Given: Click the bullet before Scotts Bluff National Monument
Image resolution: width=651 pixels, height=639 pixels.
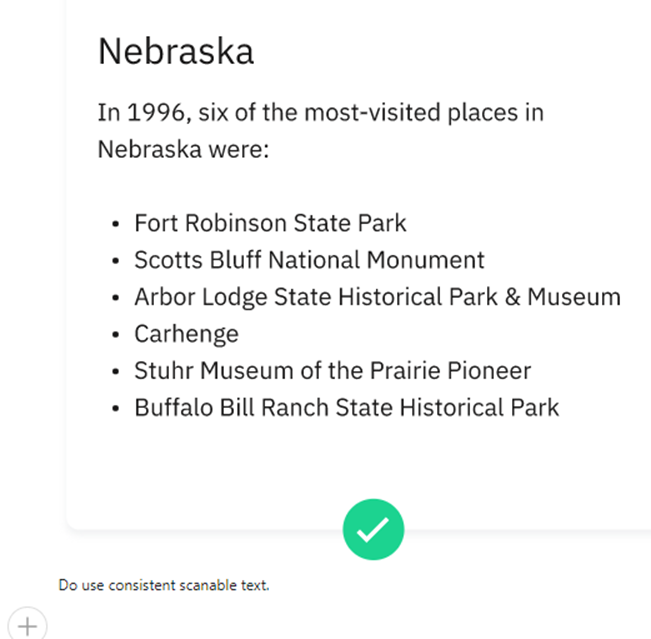Looking at the screenshot, I should [117, 261].
